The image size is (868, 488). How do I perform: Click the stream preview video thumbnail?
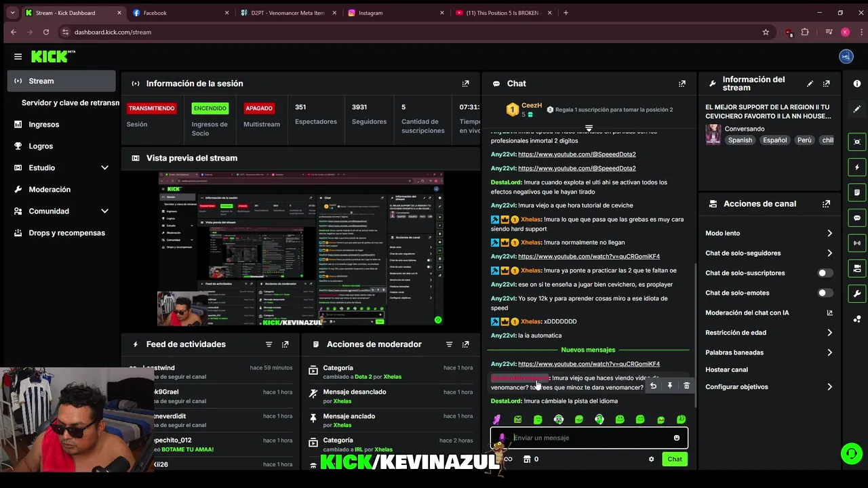tap(300, 249)
